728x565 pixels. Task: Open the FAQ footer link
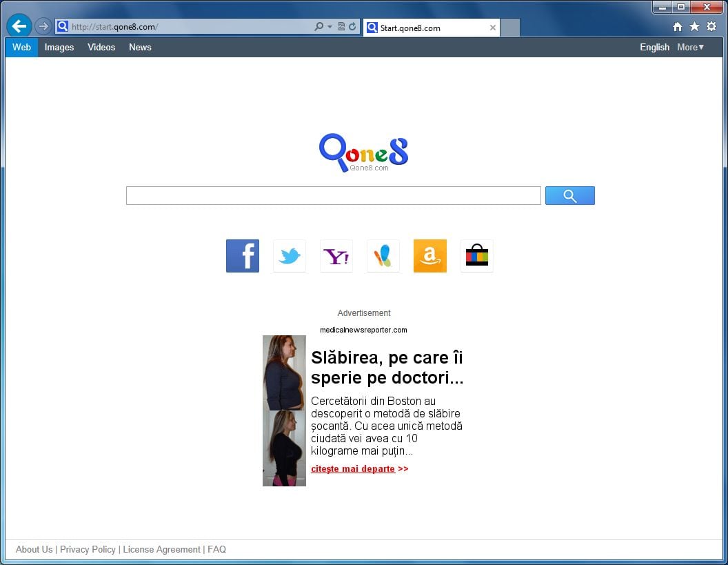point(217,549)
